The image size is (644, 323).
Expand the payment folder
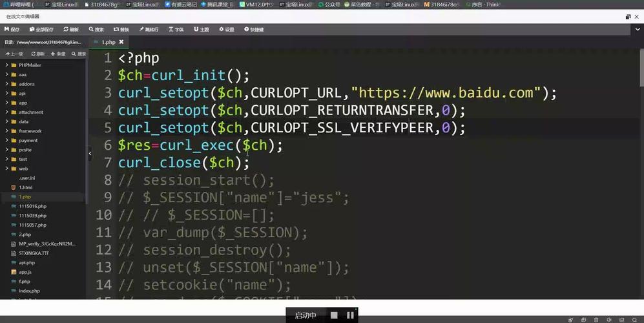point(6,141)
